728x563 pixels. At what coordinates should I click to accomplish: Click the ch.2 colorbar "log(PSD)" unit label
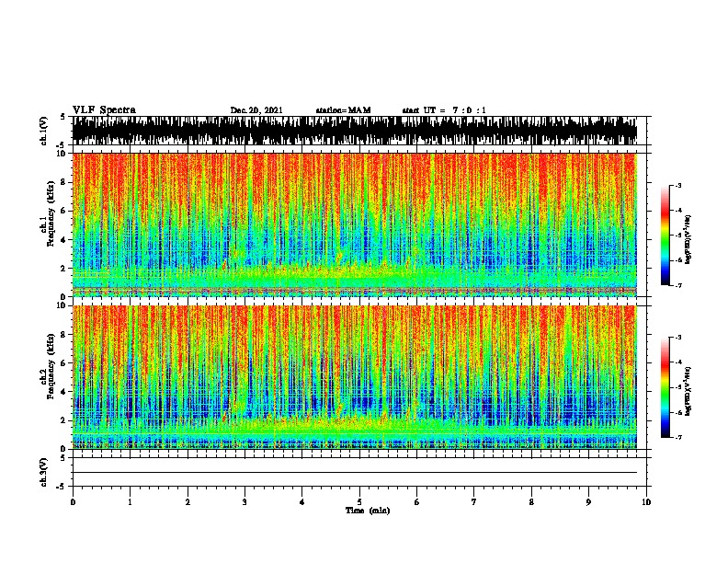tap(688, 391)
